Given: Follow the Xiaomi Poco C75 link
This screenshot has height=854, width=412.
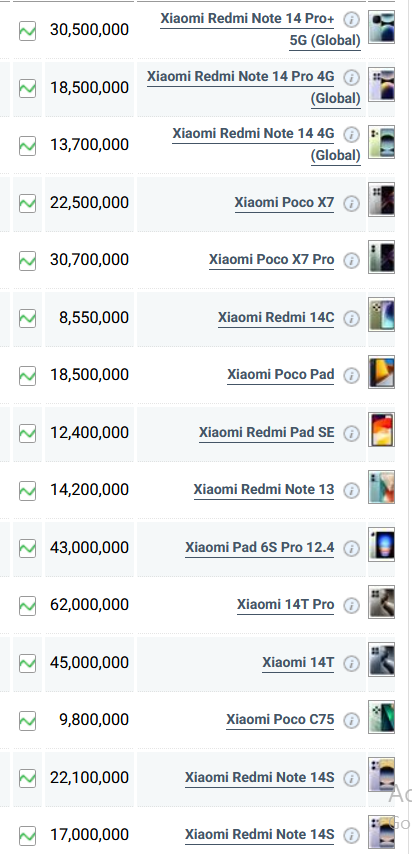Looking at the screenshot, I should [280, 719].
